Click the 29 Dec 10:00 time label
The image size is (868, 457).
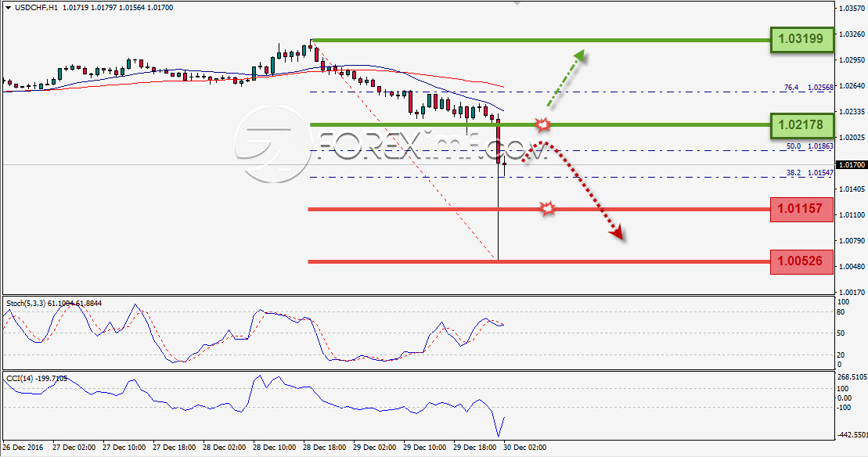coord(424,447)
